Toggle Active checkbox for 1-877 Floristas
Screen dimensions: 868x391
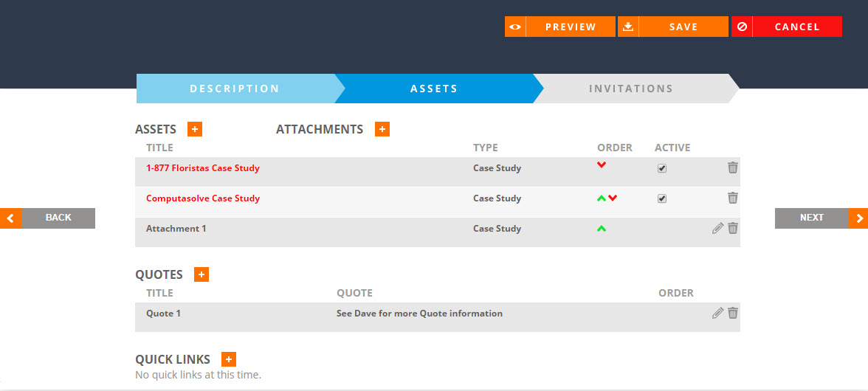coord(662,169)
